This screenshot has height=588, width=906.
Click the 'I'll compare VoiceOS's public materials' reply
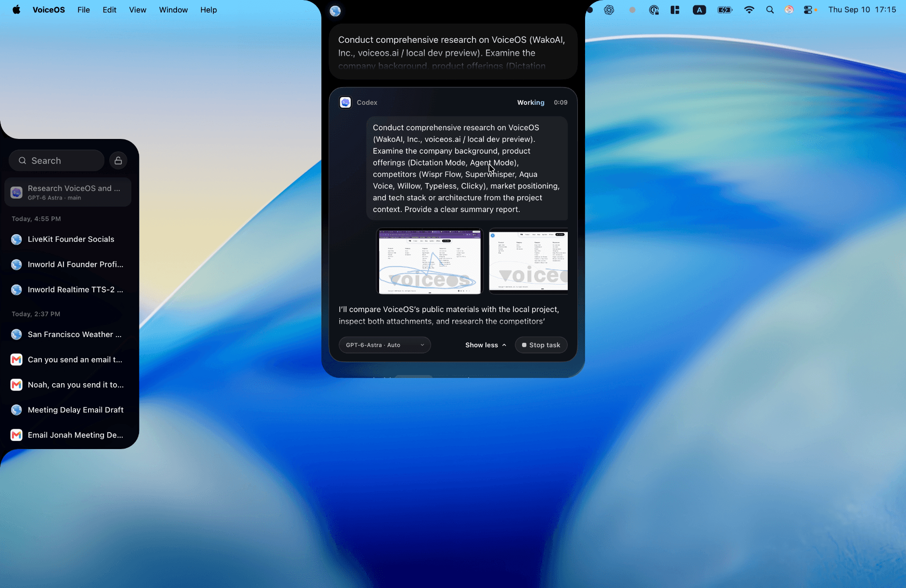click(x=449, y=315)
